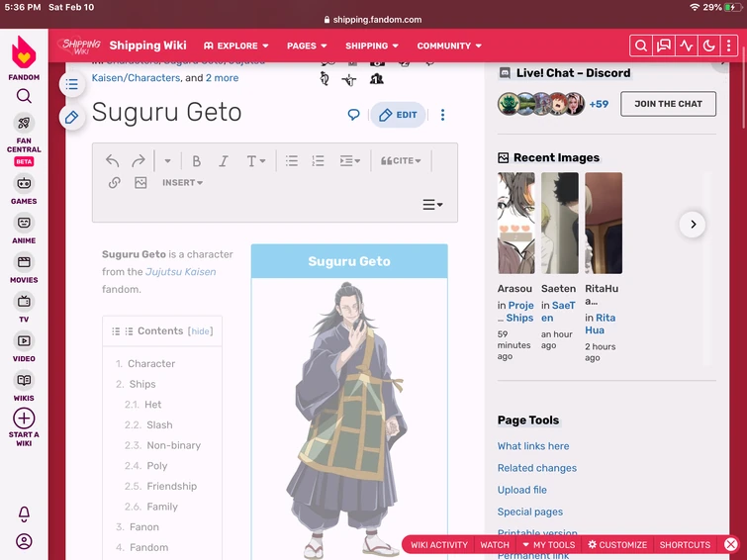The width and height of the screenshot is (747, 560).
Task: Insert a link with chain icon
Action: 115,182
